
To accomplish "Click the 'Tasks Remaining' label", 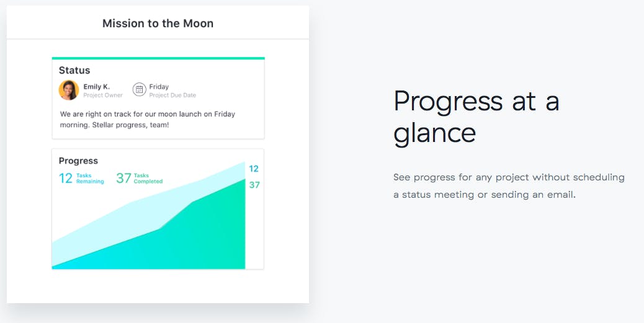I will [90, 179].
